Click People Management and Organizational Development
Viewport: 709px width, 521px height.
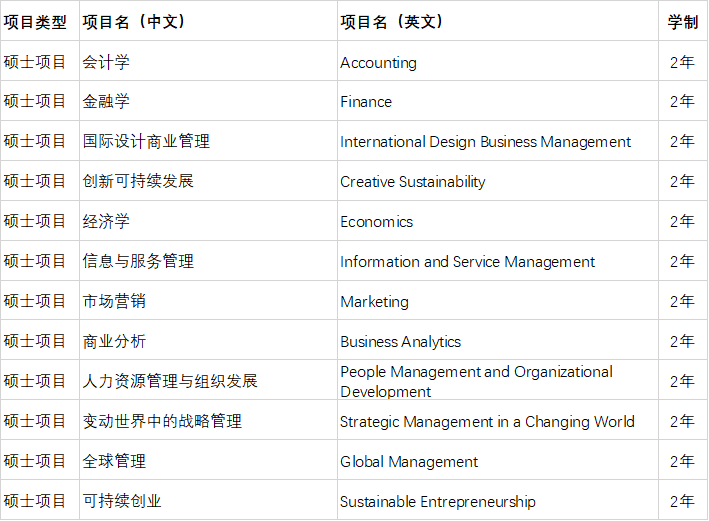click(x=476, y=381)
